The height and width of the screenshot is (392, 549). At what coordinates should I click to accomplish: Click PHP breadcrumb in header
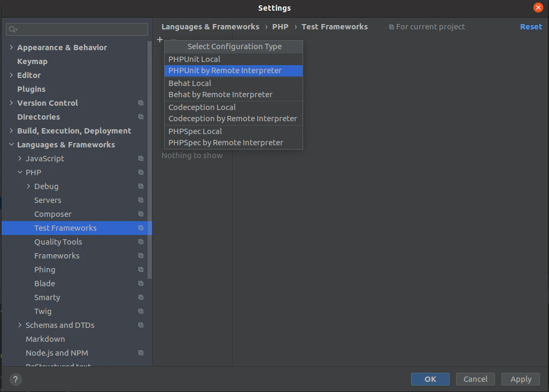[x=280, y=27]
